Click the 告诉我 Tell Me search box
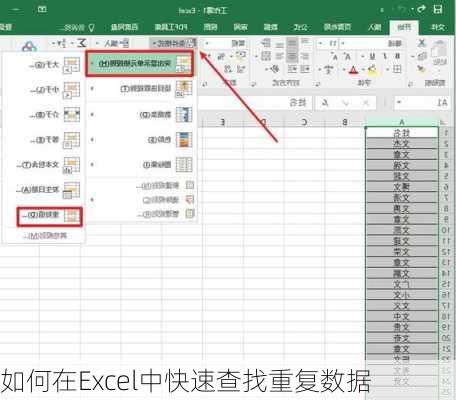 (76, 27)
